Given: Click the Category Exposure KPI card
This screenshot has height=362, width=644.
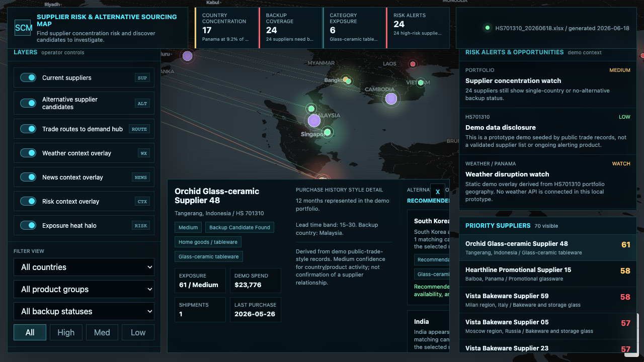Looking at the screenshot, I should [354, 28].
